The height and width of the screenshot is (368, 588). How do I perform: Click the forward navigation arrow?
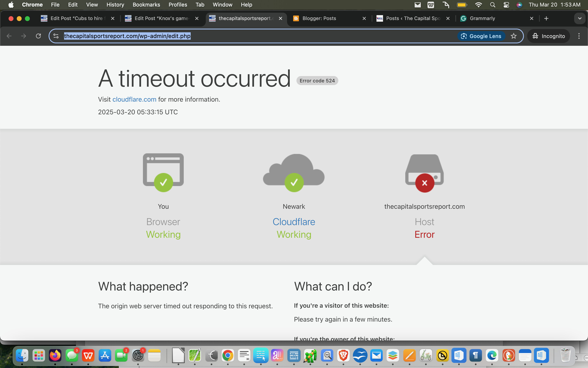click(x=23, y=36)
